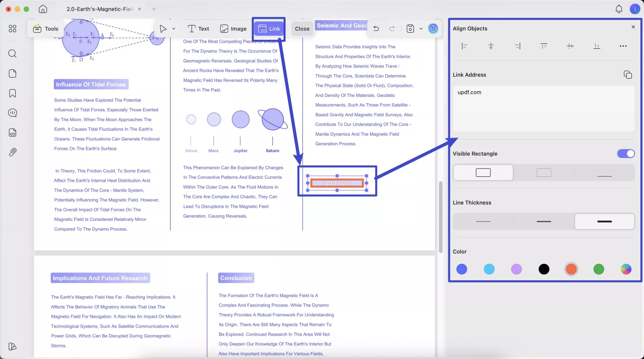Expand more alignment options via ellipsis
This screenshot has width=644, height=359.
(623, 46)
